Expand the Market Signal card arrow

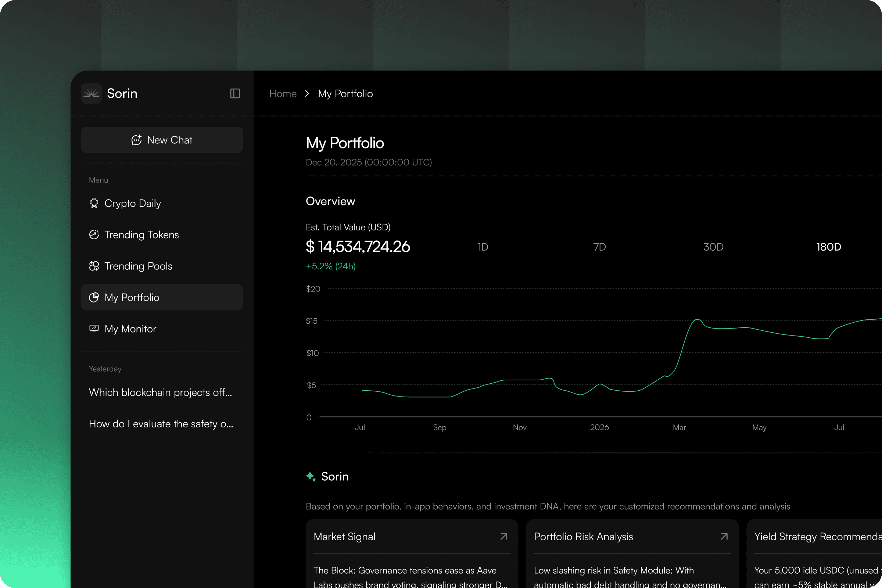point(503,537)
